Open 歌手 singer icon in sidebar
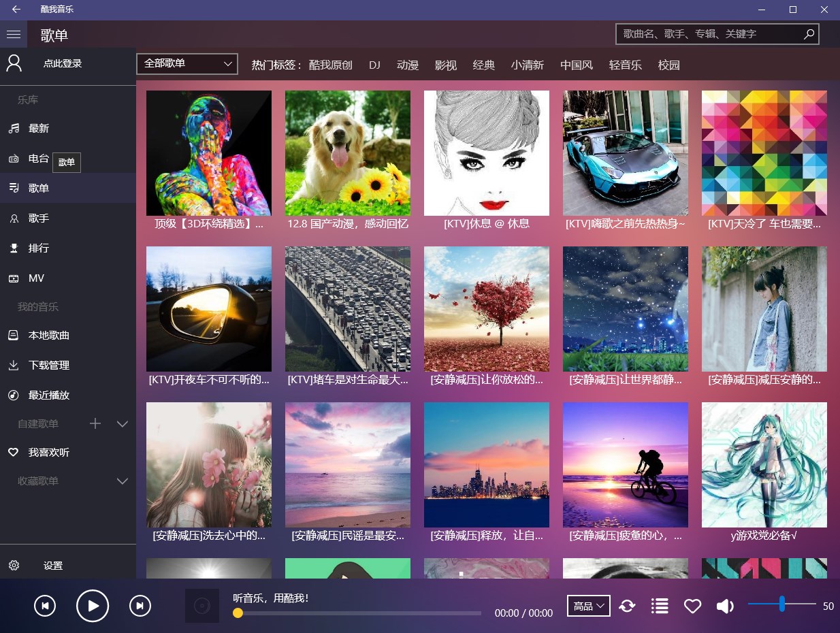Viewport: 840px width, 633px height. pos(14,218)
